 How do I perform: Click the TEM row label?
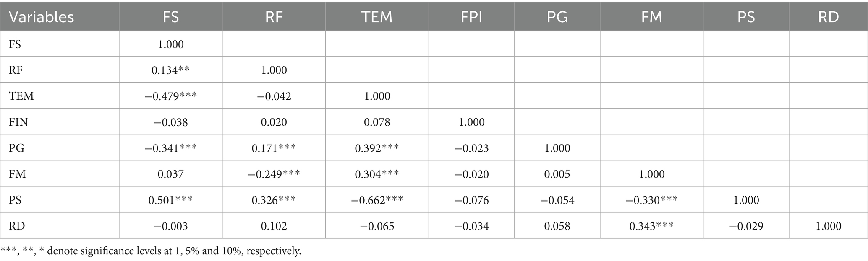click(21, 96)
